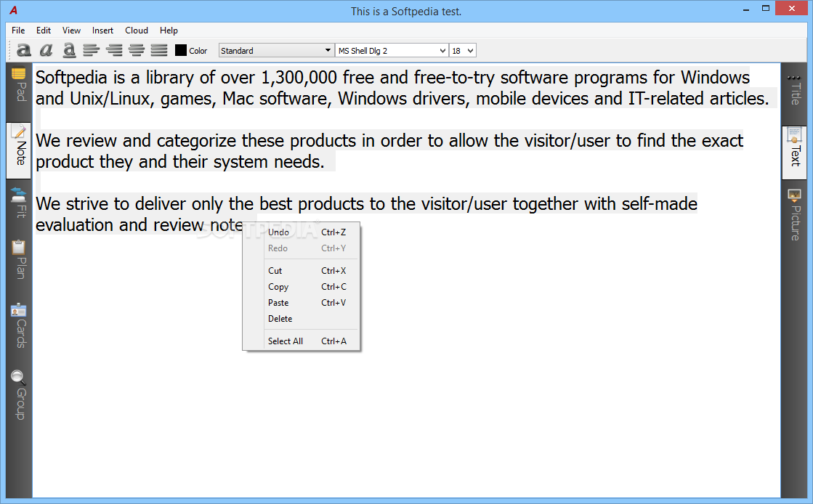Maximize the application window
Image resolution: width=813 pixels, height=504 pixels.
click(x=765, y=9)
